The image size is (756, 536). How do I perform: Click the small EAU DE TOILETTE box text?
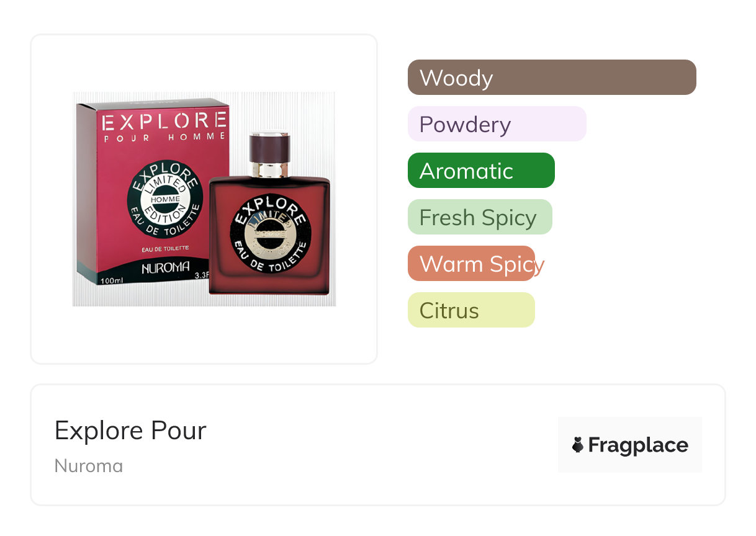click(164, 249)
